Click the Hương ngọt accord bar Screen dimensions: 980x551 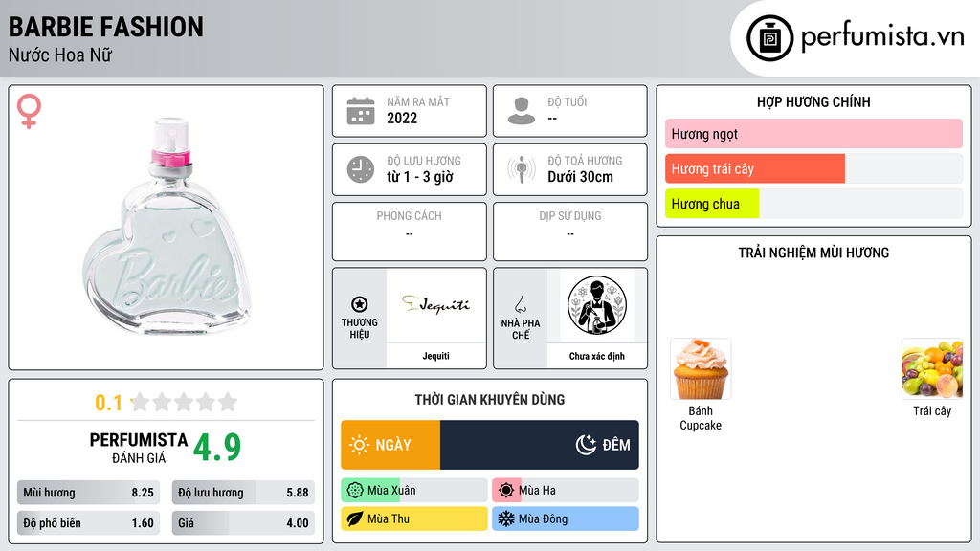(813, 134)
